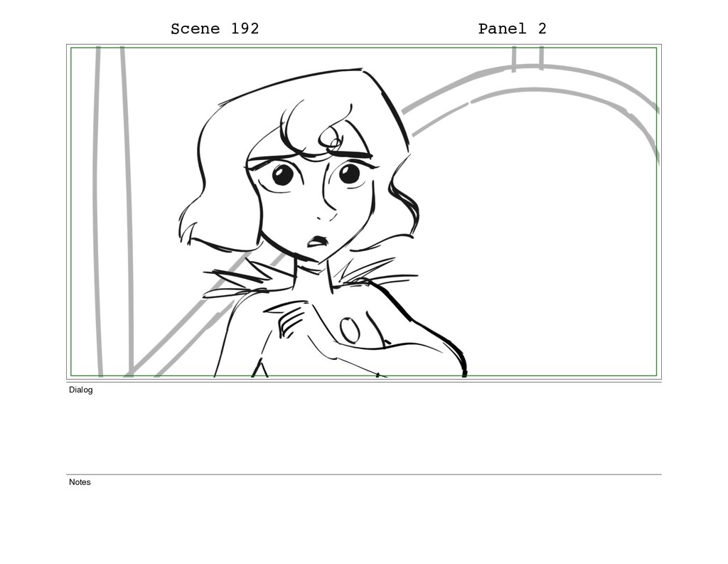Click the "Scene 192" heading text

point(215,28)
